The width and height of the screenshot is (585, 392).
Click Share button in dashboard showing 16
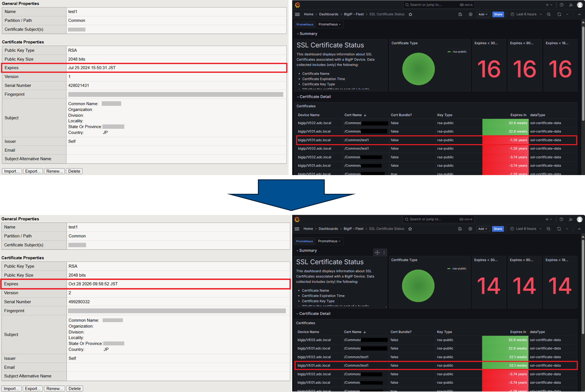pyautogui.click(x=498, y=14)
